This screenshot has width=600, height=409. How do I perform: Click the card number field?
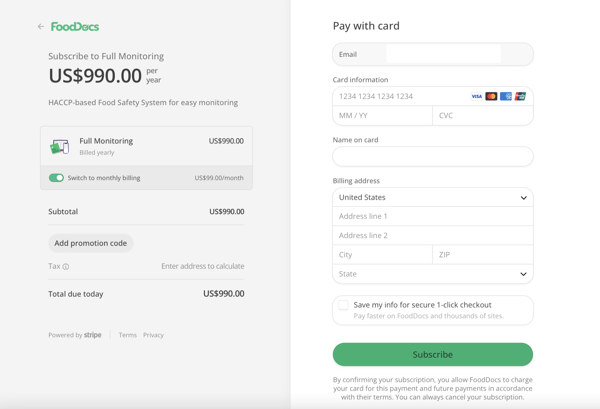[x=402, y=96]
